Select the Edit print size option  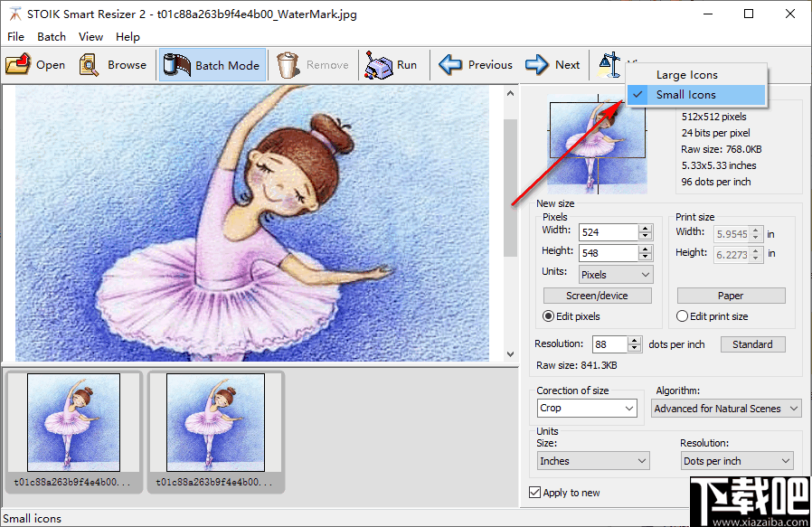(x=683, y=316)
